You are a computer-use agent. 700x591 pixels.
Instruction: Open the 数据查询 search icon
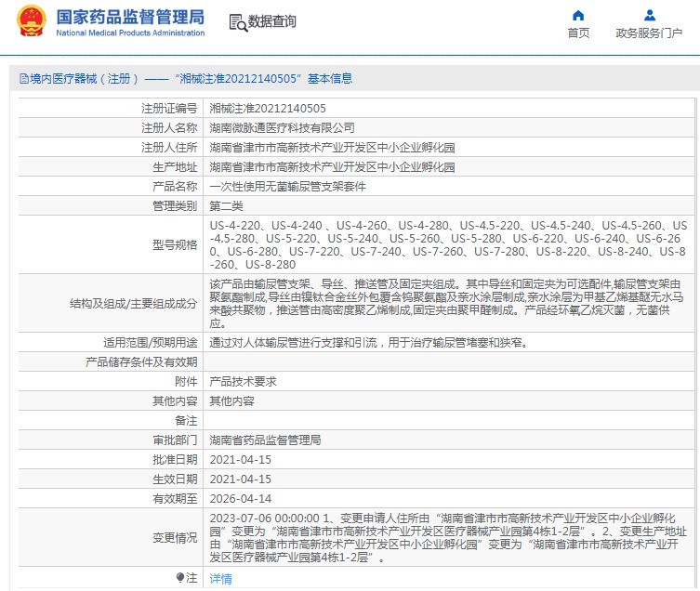point(238,22)
